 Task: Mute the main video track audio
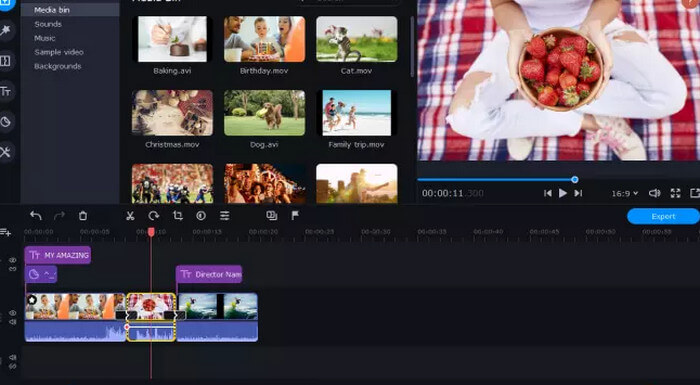[x=13, y=322]
